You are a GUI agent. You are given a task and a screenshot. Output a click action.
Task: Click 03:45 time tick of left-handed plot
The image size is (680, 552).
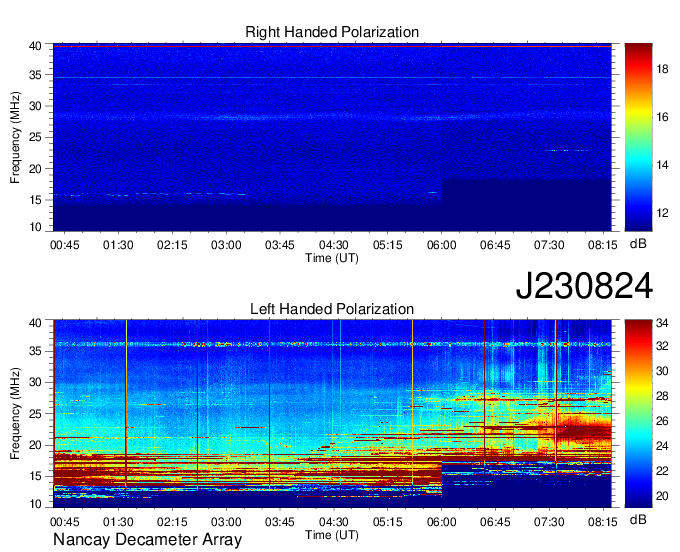tap(280, 522)
